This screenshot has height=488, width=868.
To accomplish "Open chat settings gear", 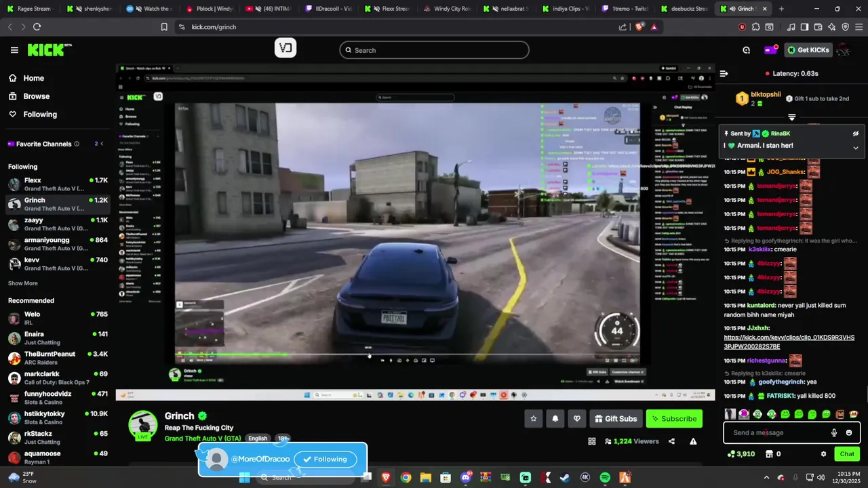I will pyautogui.click(x=824, y=454).
